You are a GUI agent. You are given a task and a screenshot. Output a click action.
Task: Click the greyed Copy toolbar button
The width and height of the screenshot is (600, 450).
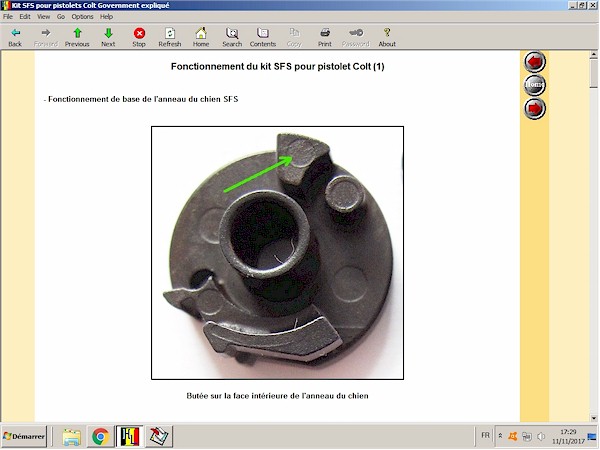[294, 37]
